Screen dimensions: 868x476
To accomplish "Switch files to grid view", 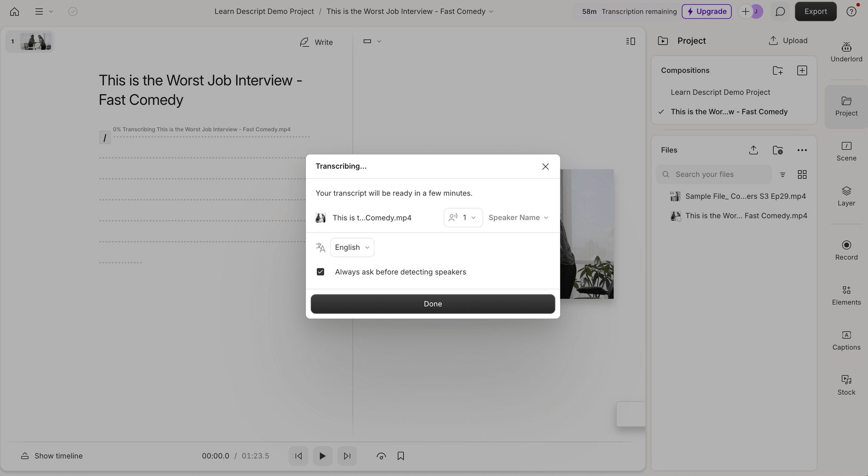I will [802, 174].
